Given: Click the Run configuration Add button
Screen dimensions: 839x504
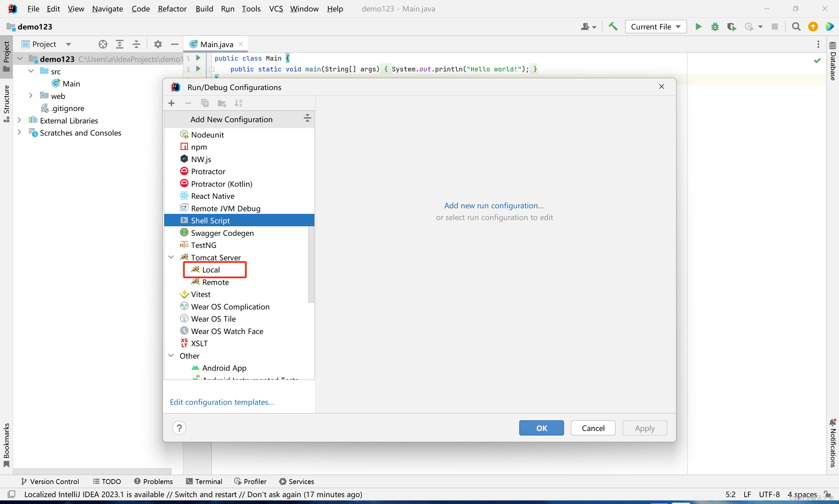Looking at the screenshot, I should (171, 103).
